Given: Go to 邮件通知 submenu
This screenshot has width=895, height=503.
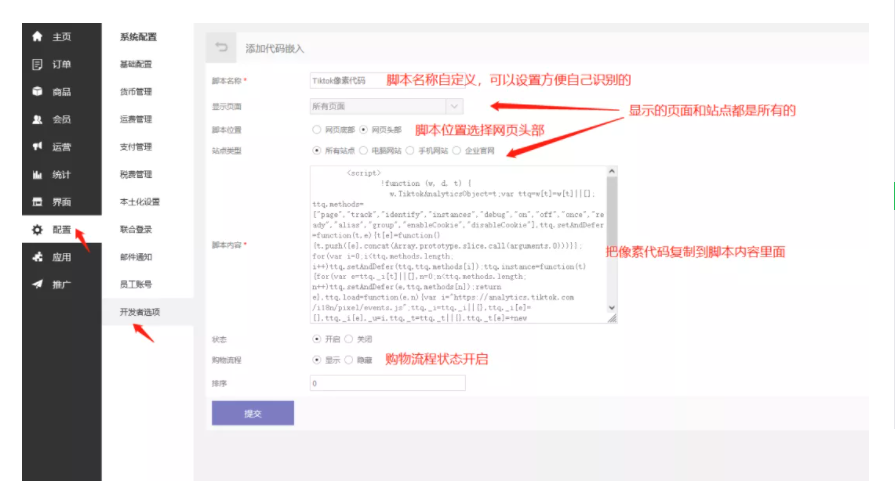Looking at the screenshot, I should coord(136,257).
